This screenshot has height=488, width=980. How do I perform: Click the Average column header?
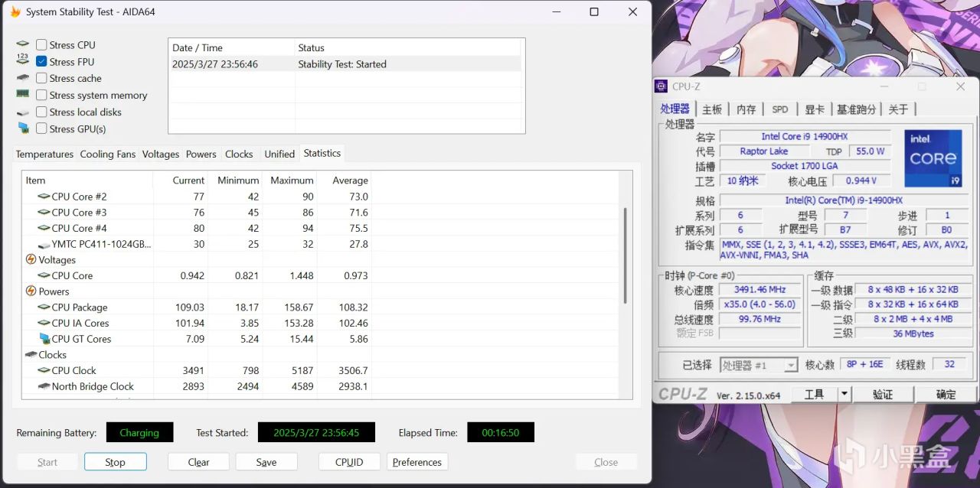coord(343,181)
